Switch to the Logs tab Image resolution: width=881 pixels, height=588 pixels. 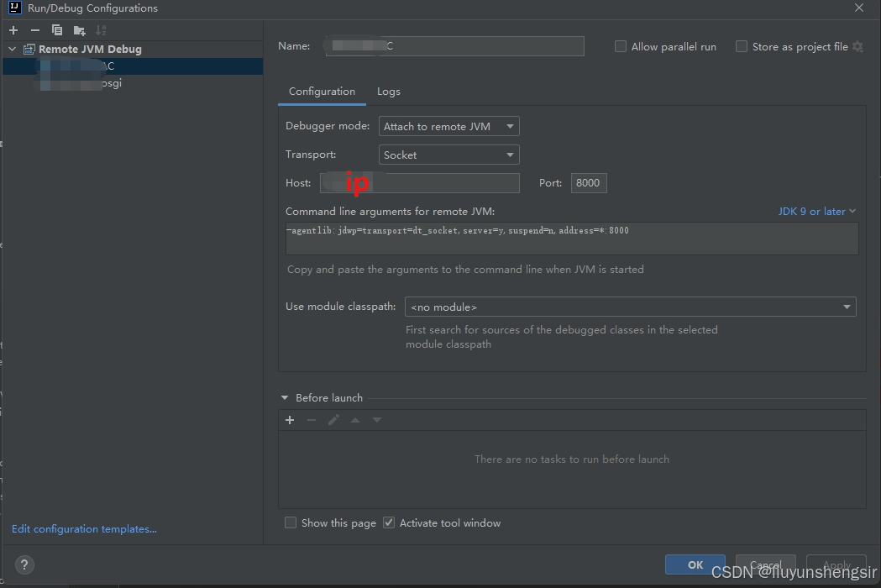pos(388,92)
